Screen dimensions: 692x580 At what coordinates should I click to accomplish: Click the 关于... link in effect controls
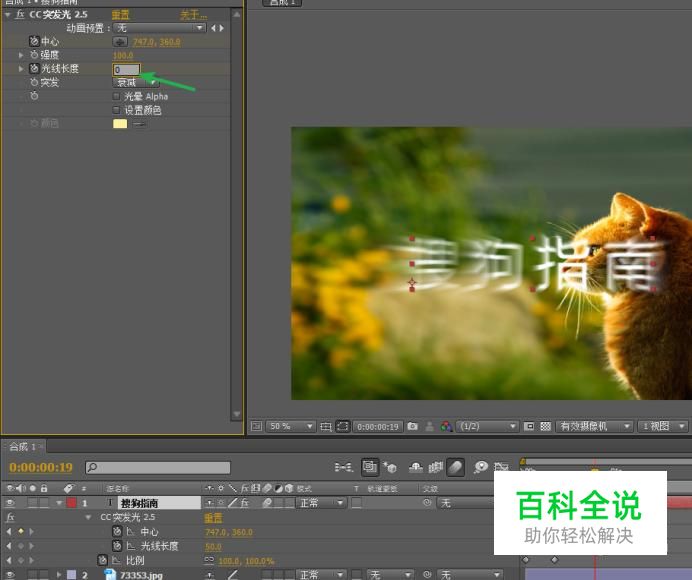(194, 15)
